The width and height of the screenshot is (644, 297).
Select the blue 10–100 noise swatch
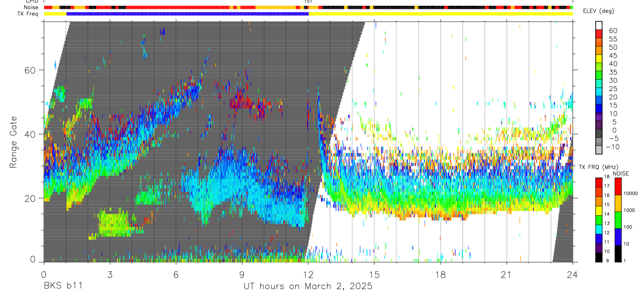pyautogui.click(x=618, y=236)
